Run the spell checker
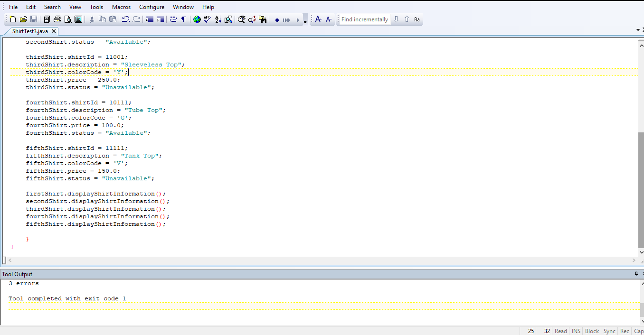This screenshot has width=644, height=335. tap(207, 19)
